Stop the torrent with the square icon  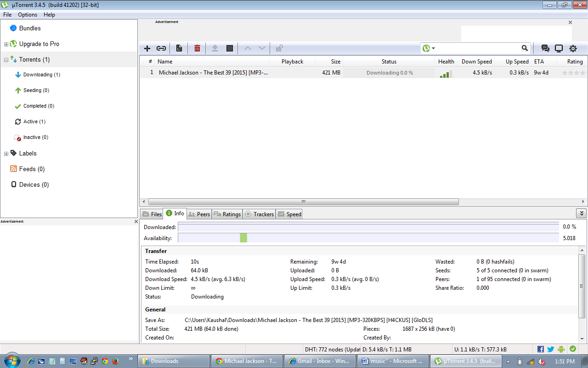[230, 48]
